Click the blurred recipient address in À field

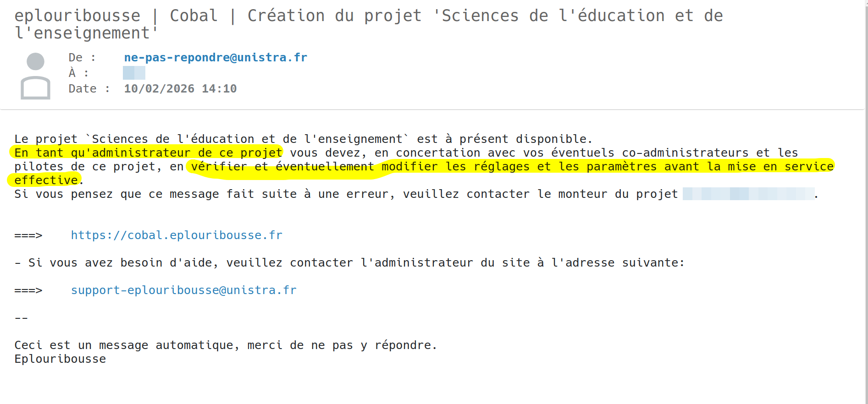tap(134, 73)
